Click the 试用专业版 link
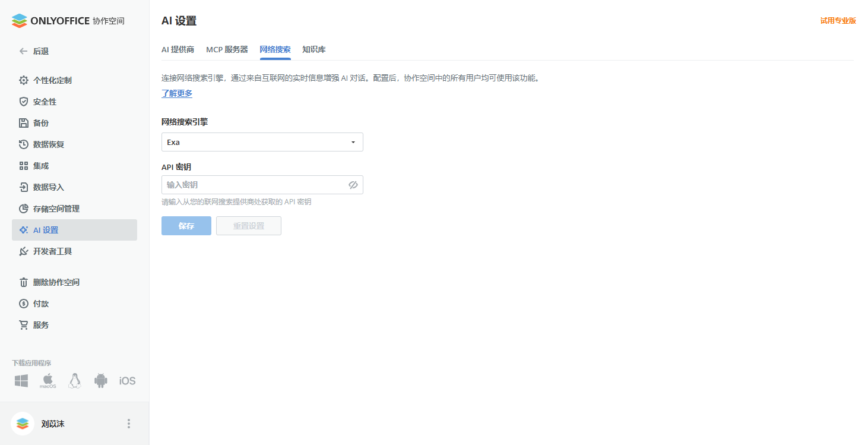Image resolution: width=868 pixels, height=445 pixels. pos(838,20)
